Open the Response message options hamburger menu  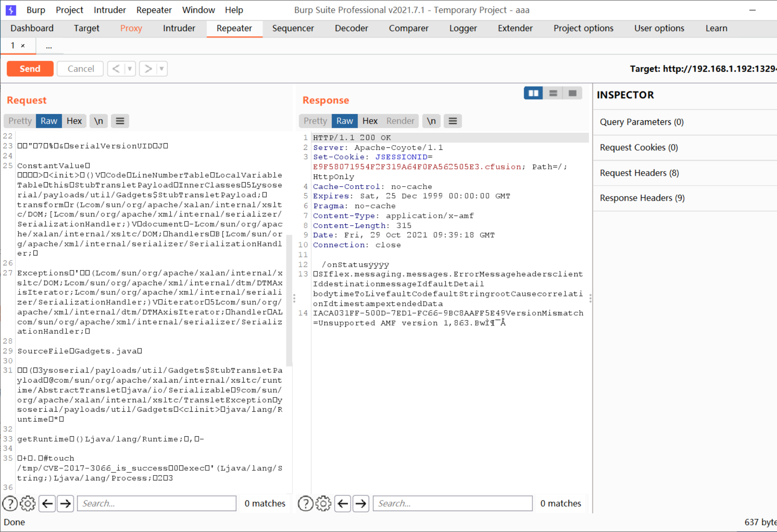(x=453, y=121)
